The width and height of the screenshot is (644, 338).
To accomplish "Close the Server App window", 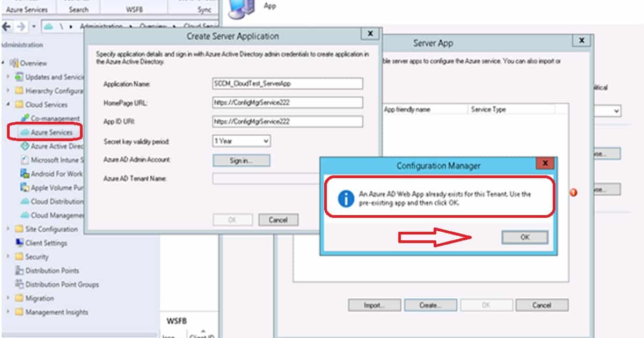I will pyautogui.click(x=581, y=40).
